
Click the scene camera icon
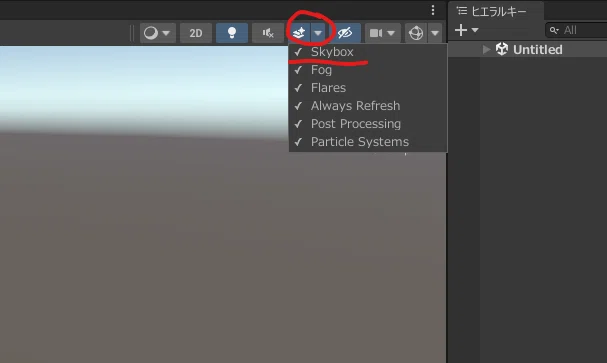coord(376,33)
